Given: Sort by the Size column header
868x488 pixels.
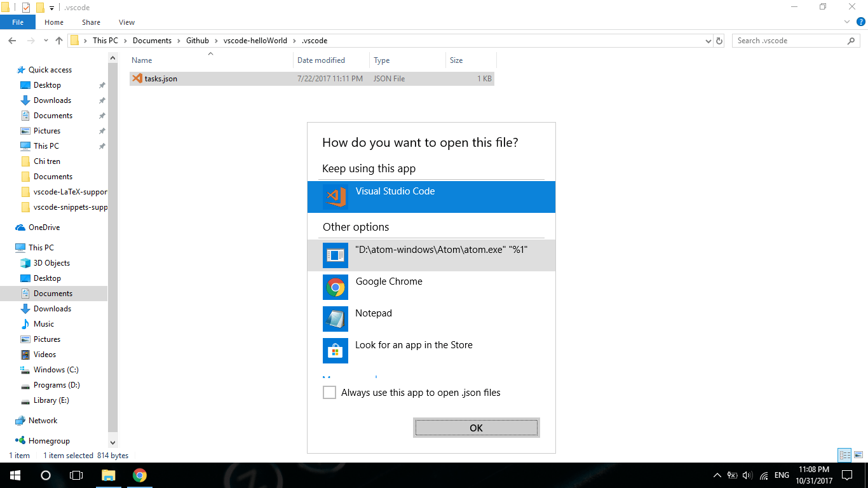Looking at the screenshot, I should [471, 60].
